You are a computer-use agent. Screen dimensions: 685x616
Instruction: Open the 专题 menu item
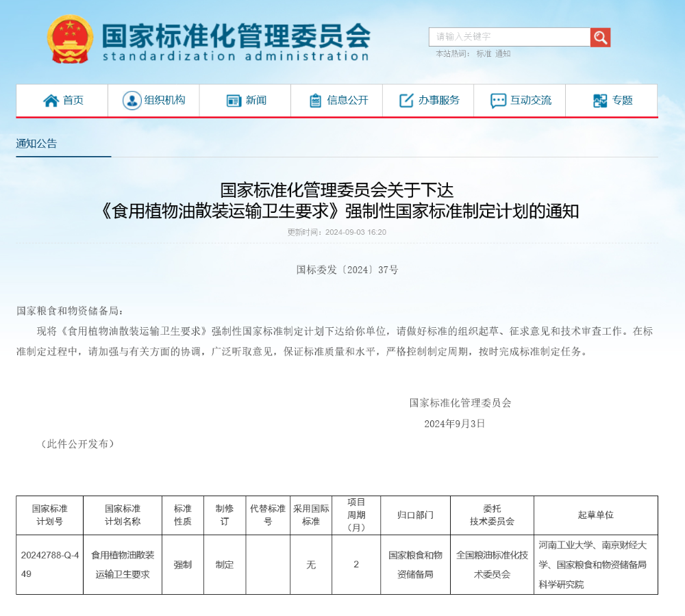tap(612, 101)
